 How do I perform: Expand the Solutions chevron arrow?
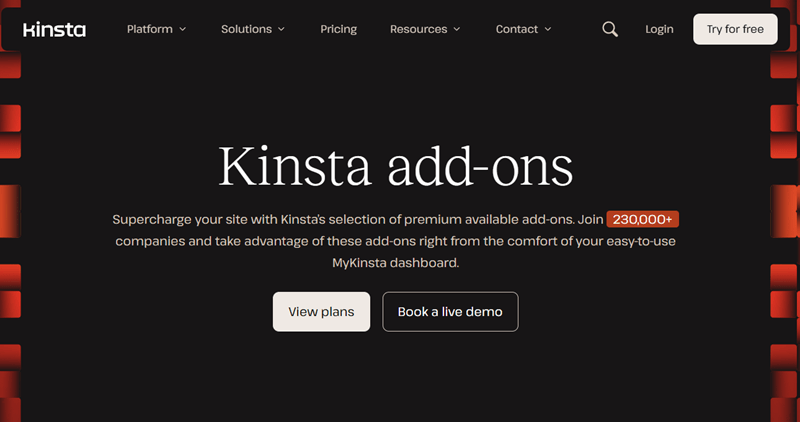[281, 30]
